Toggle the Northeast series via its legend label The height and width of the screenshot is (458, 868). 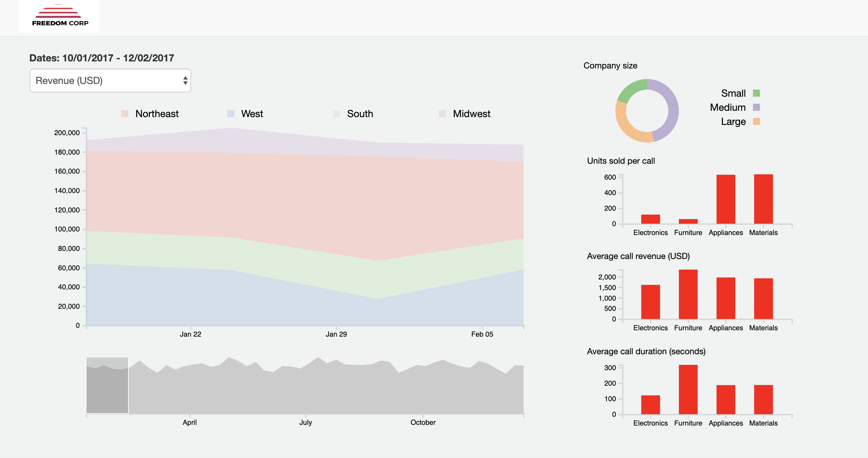[x=157, y=114]
